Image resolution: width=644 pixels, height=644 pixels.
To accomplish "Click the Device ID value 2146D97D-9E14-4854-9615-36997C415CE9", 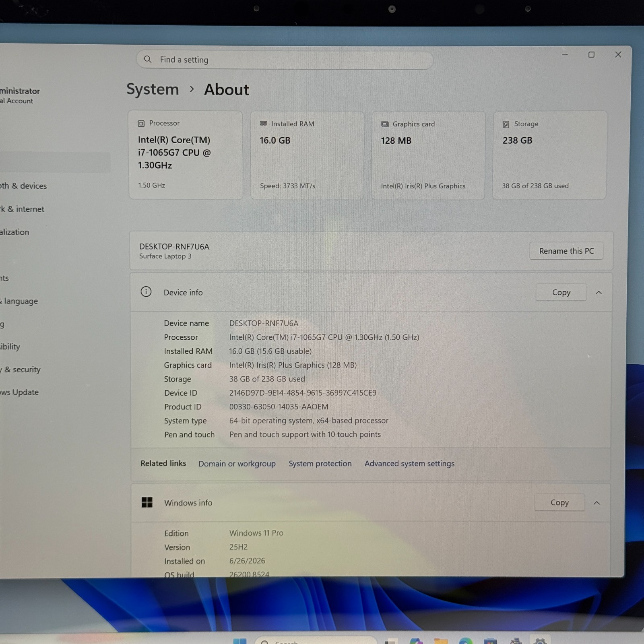I will point(303,393).
